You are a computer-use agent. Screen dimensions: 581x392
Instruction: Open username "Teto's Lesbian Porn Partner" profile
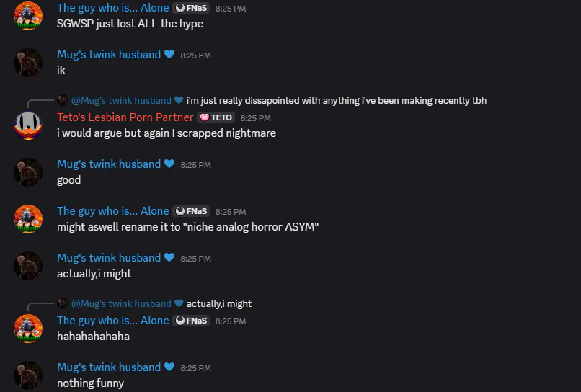pyautogui.click(x=125, y=117)
